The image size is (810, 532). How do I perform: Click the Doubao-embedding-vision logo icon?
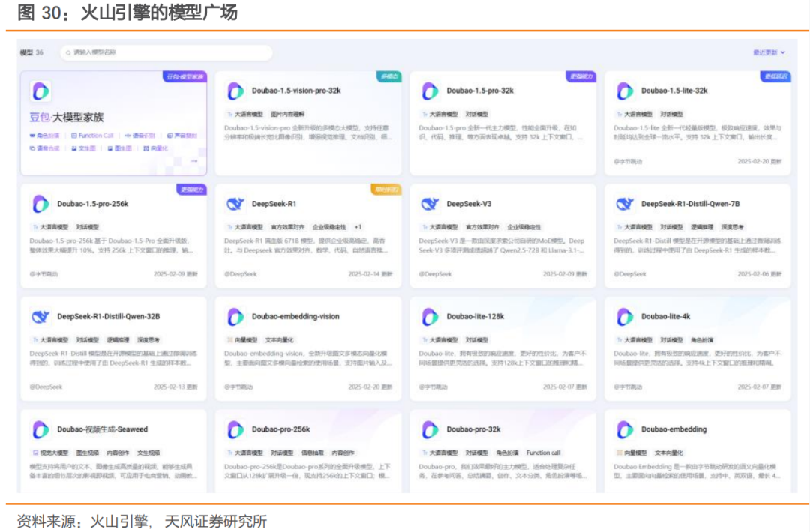point(235,317)
